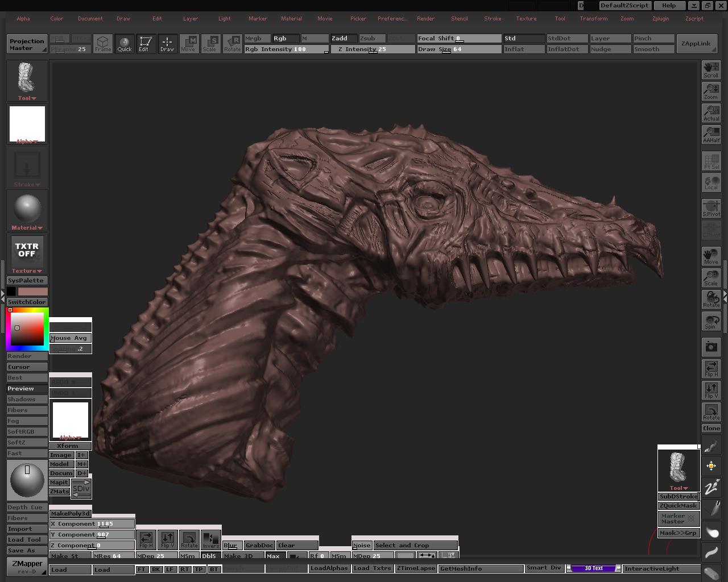
Task: Click the ZMapper rev-D plugin button
Action: [27, 567]
